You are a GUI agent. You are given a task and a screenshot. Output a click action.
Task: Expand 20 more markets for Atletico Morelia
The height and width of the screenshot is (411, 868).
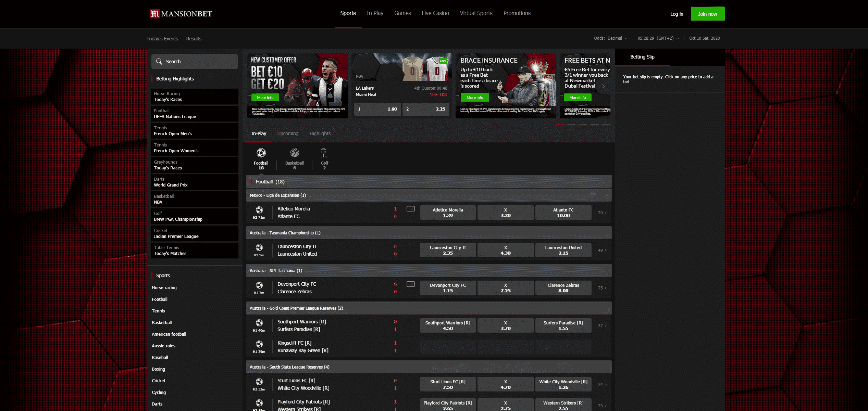602,213
